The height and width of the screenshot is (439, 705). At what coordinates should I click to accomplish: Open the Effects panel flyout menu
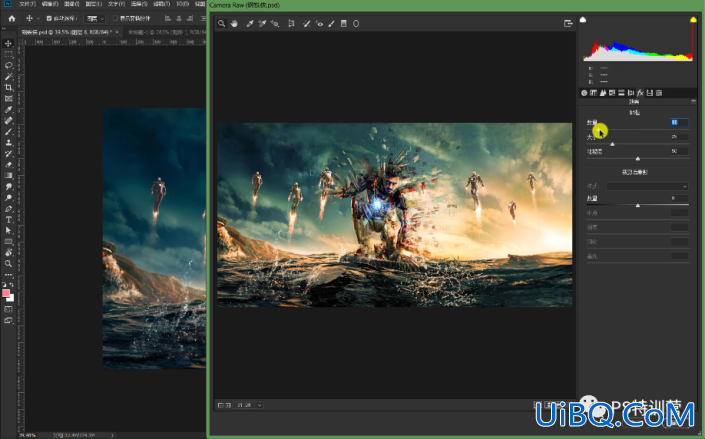point(693,102)
